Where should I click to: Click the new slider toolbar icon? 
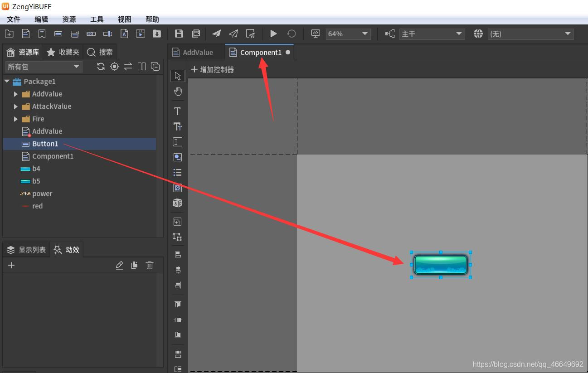[x=107, y=34]
